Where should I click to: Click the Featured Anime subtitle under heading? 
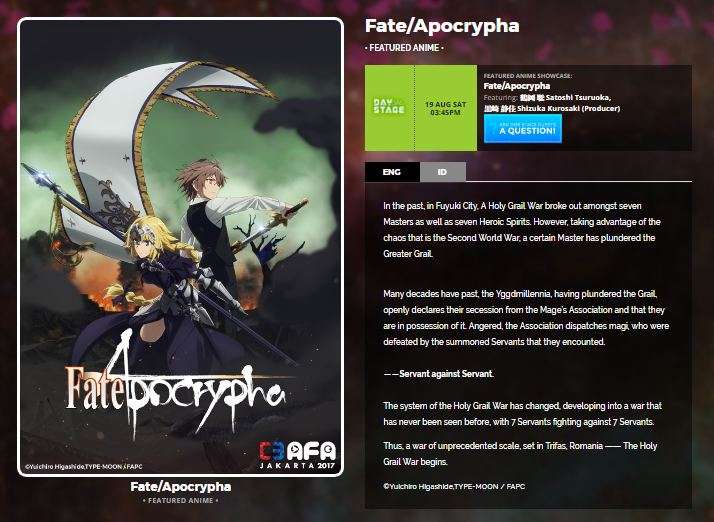[404, 47]
